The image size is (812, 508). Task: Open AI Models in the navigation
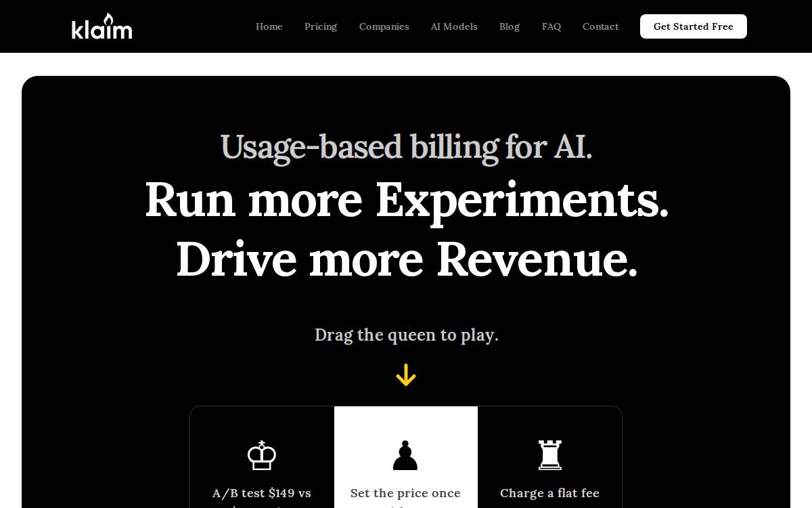pyautogui.click(x=454, y=26)
